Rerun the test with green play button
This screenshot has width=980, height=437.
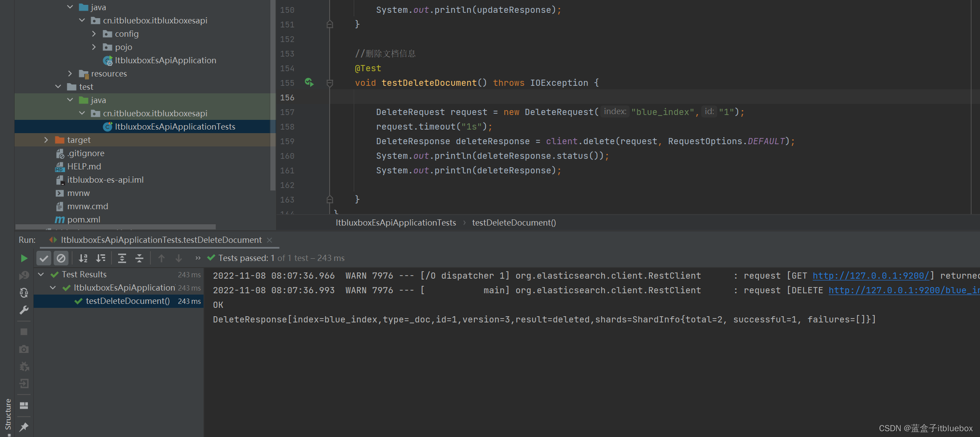24,258
